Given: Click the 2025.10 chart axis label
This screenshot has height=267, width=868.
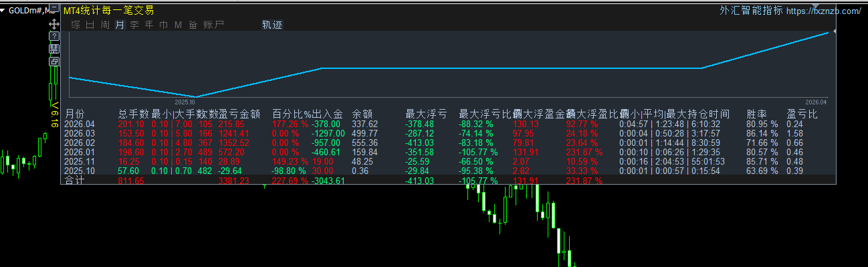Looking at the screenshot, I should click(185, 102).
